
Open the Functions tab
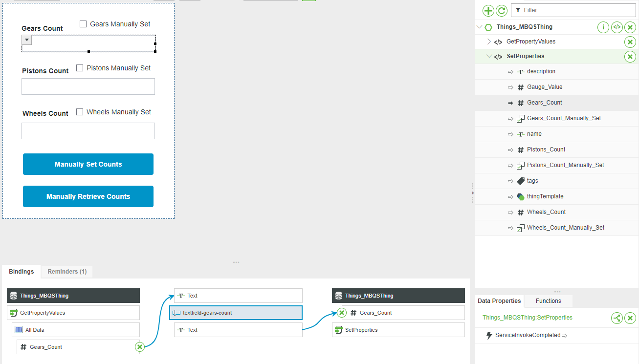tap(548, 300)
